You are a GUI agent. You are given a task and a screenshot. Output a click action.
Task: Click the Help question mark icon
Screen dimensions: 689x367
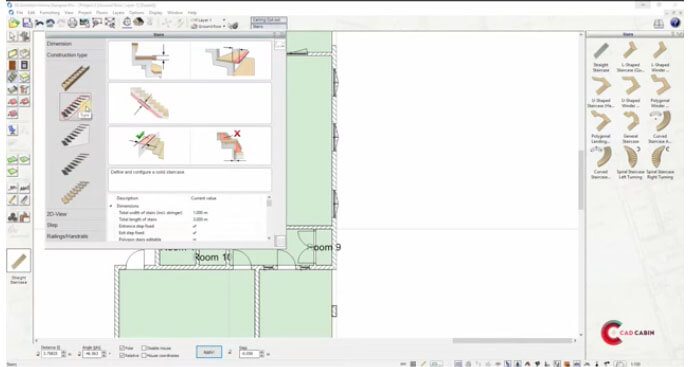tap(674, 23)
